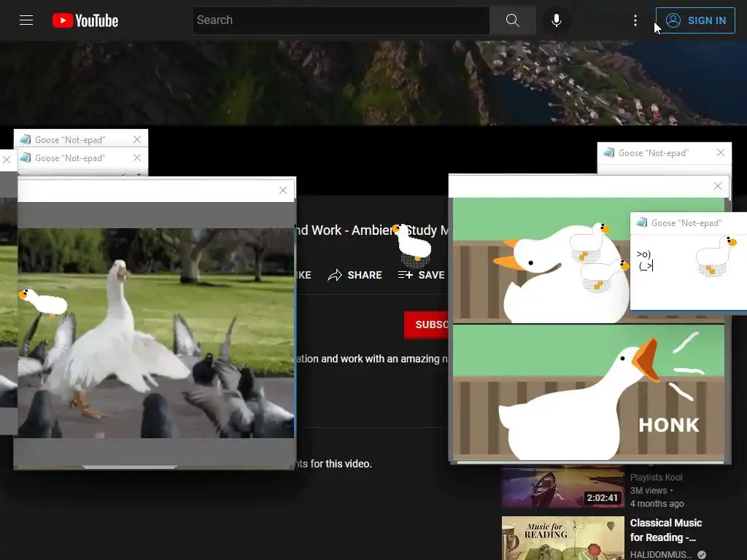Viewport: 747px width, 560px height.
Task: Click the Playlists Kool channel name
Action: (656, 477)
